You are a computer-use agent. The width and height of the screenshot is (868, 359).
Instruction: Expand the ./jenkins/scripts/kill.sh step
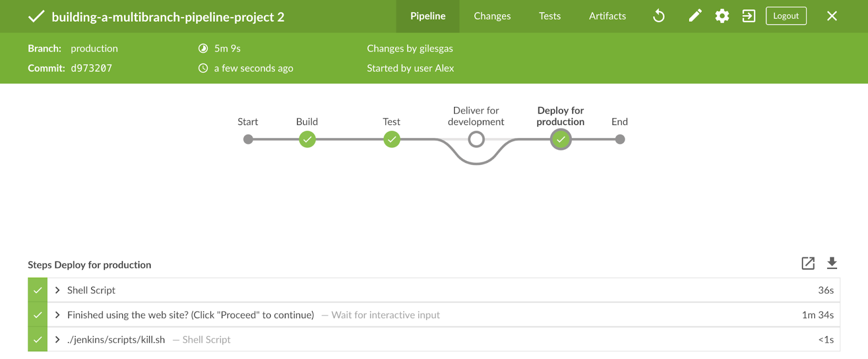point(58,339)
